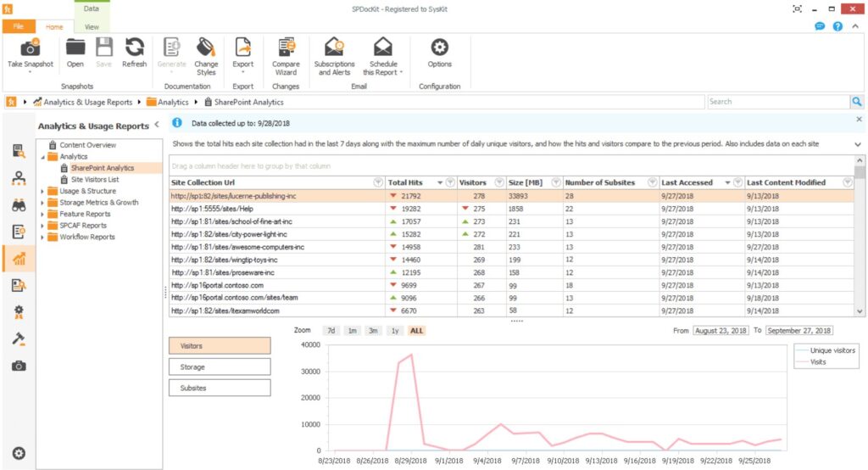The height and width of the screenshot is (470, 868).
Task: Click the camera icon in left sidebar
Action: (19, 366)
